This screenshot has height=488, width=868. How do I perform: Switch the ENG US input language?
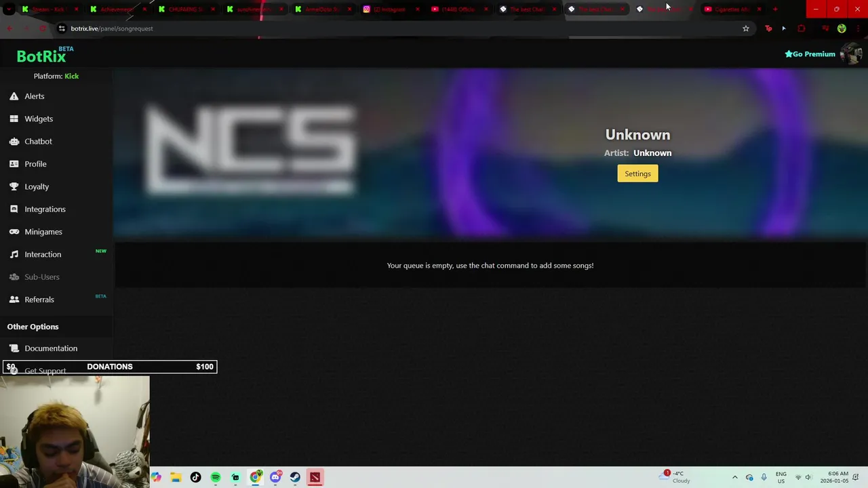(x=781, y=477)
